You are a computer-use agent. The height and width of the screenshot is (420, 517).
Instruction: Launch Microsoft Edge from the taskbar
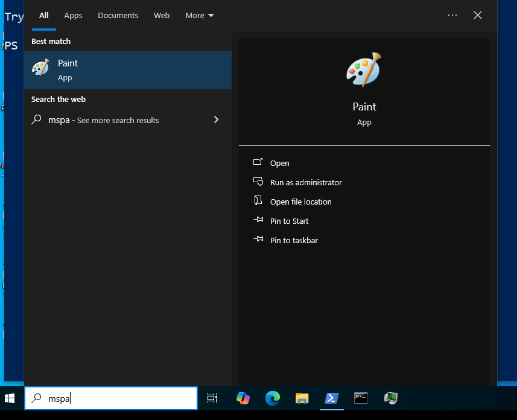273,398
